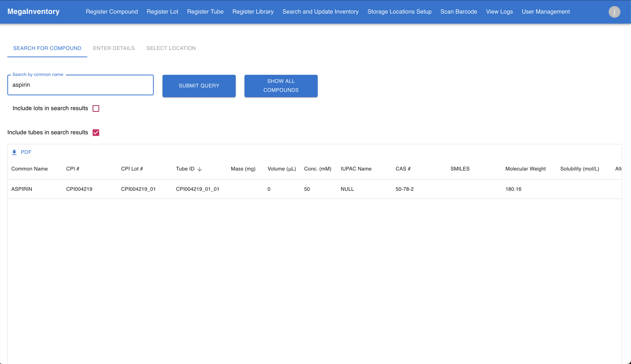Click CAS number 50-78-2 cell

tap(405, 189)
